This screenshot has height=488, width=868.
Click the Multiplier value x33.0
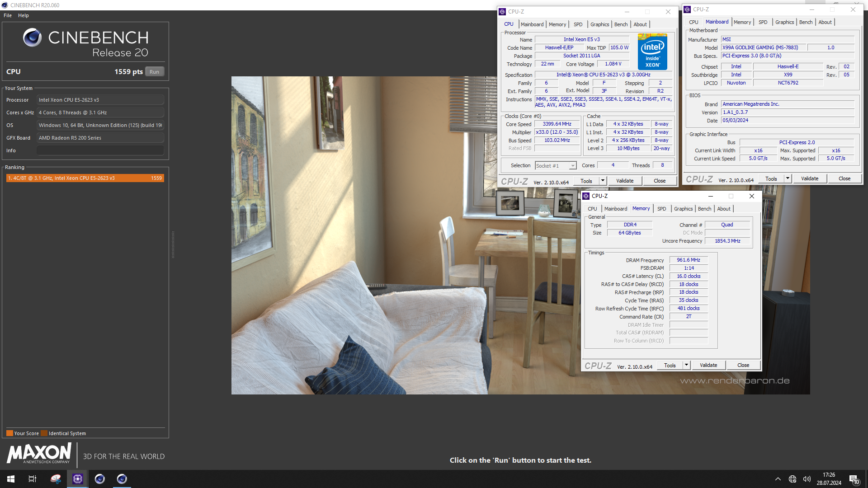click(x=557, y=132)
